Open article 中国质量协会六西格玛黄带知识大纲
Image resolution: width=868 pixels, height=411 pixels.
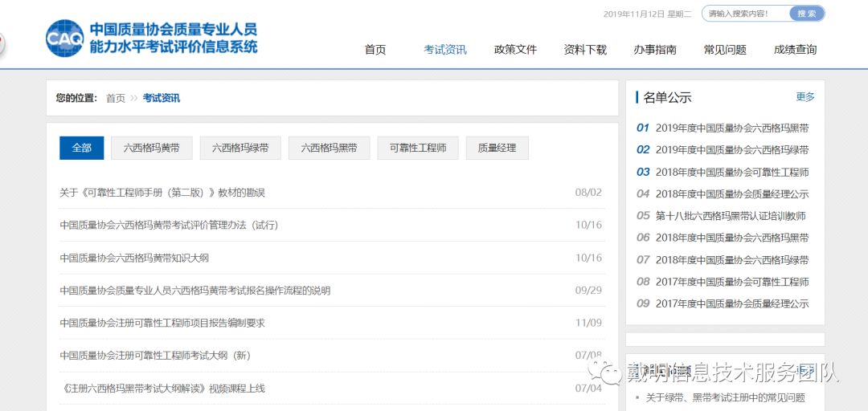[x=134, y=258]
